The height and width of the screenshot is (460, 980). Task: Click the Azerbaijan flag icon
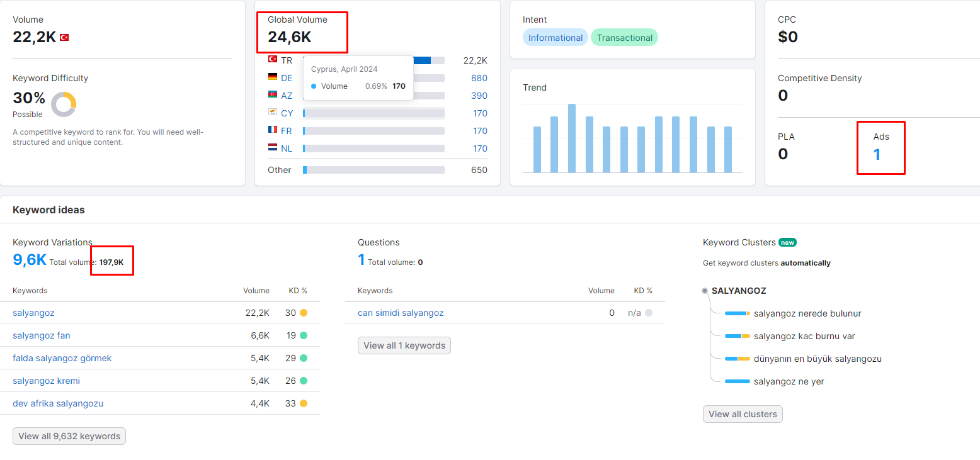(x=273, y=95)
